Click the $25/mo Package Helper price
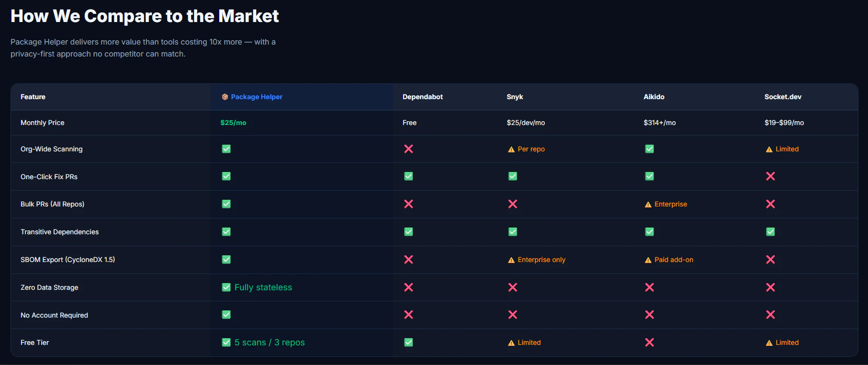868x365 pixels. click(x=233, y=123)
